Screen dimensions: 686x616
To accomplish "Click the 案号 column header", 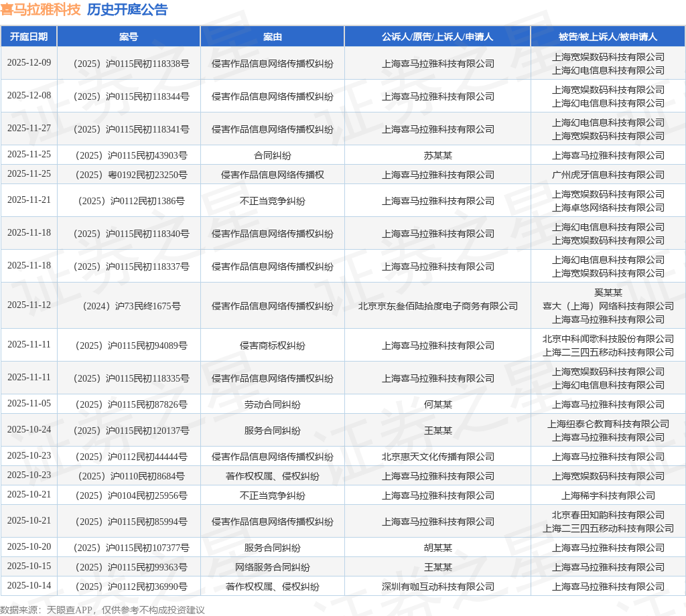I will [129, 37].
